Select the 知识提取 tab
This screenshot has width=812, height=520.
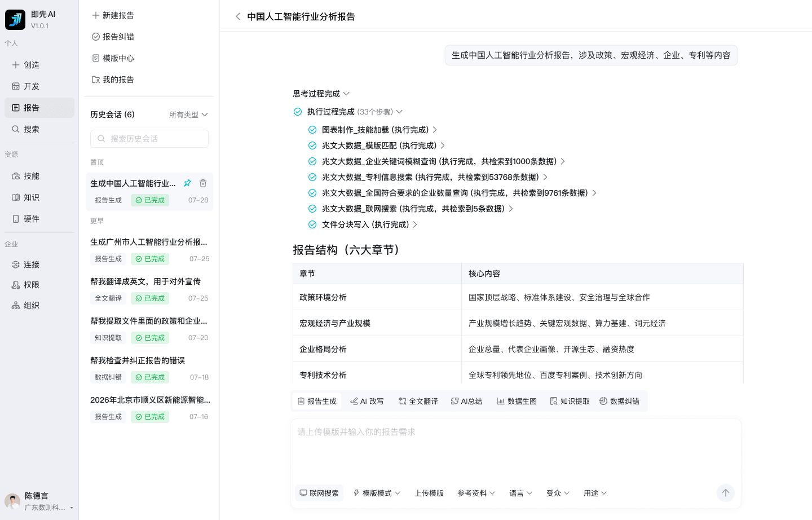pyautogui.click(x=570, y=401)
